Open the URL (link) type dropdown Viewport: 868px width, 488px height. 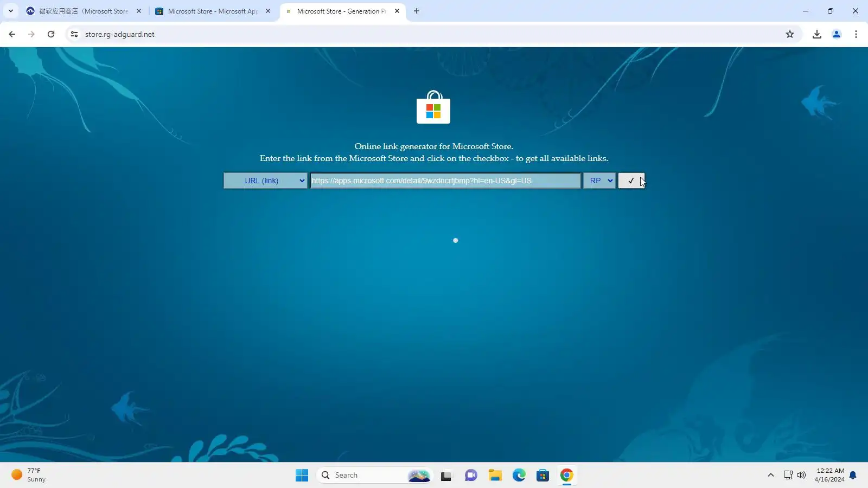click(x=265, y=181)
